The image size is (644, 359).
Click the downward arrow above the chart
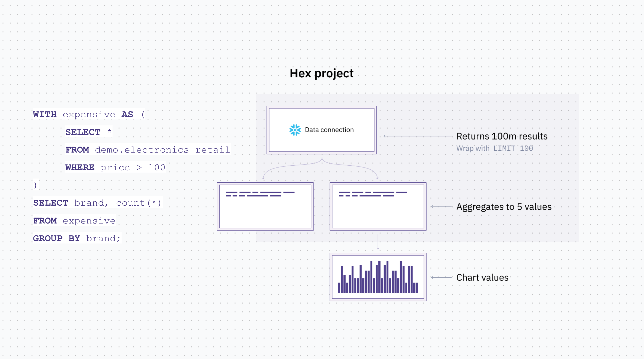378,242
